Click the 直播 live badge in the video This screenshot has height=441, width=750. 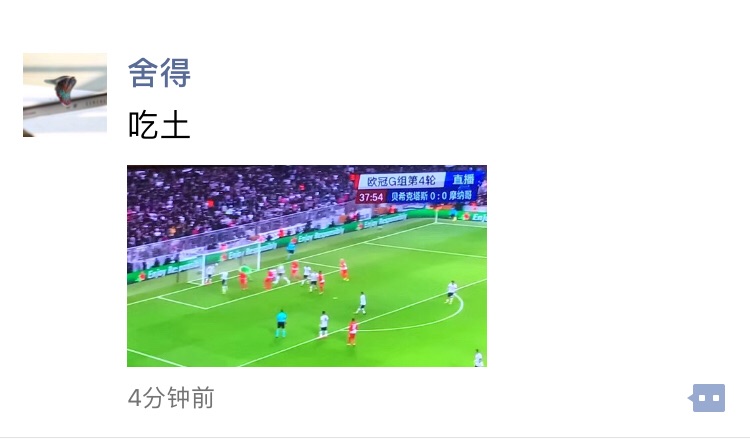click(x=463, y=180)
